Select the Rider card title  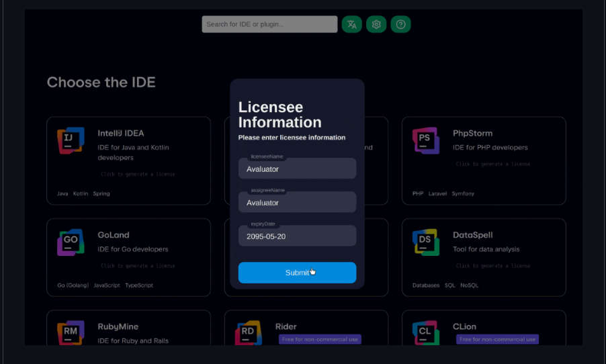pos(286,326)
